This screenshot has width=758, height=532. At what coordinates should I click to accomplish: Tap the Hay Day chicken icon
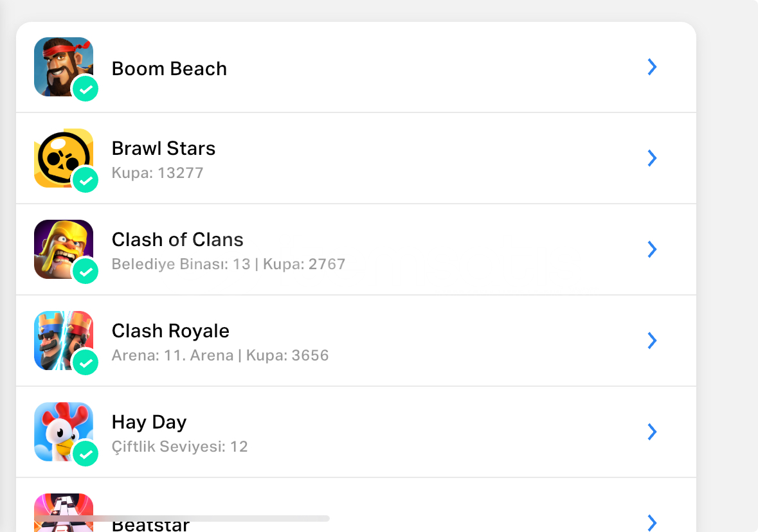[x=64, y=432]
